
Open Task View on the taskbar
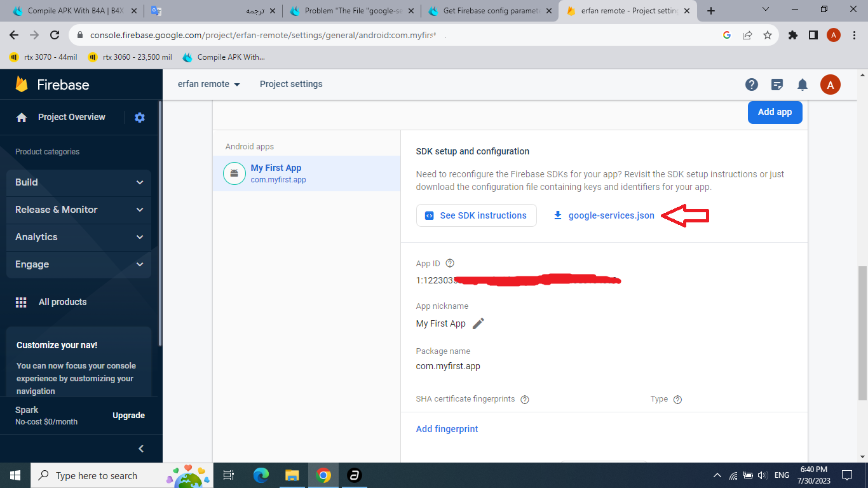pyautogui.click(x=229, y=475)
